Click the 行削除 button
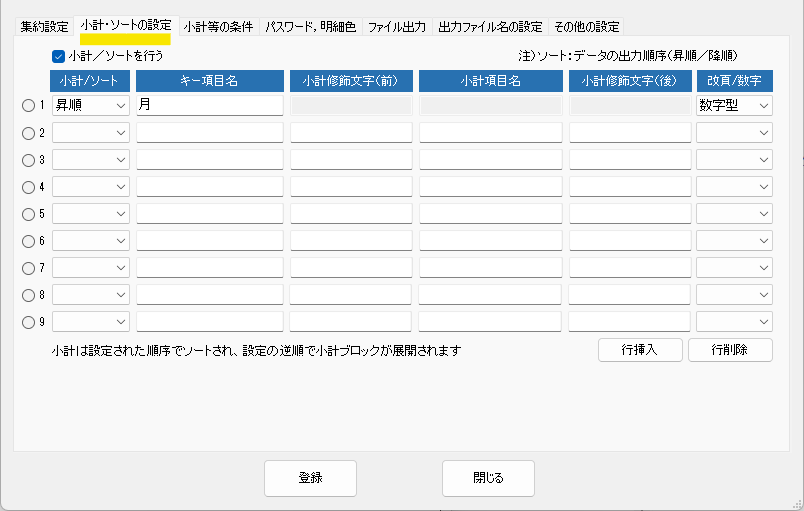 point(730,350)
